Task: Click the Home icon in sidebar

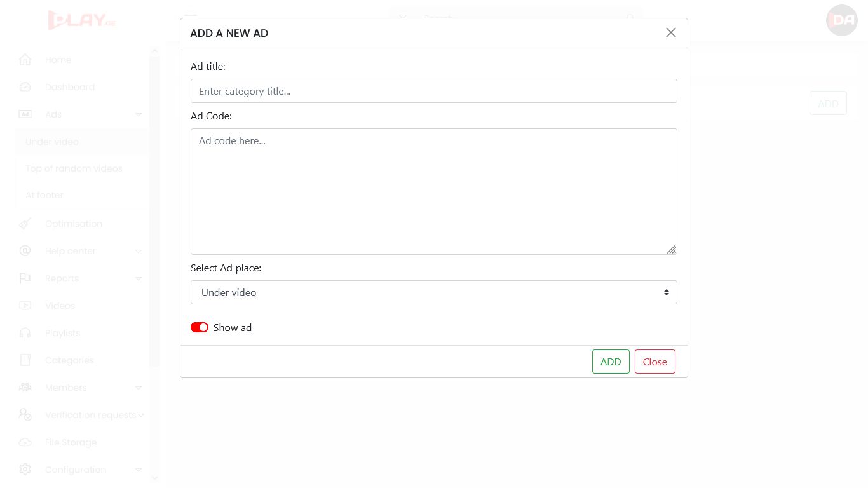Action: [25, 60]
